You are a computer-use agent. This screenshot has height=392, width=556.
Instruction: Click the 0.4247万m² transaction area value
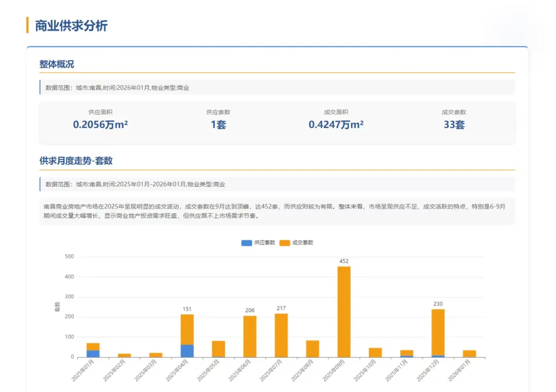(x=336, y=124)
